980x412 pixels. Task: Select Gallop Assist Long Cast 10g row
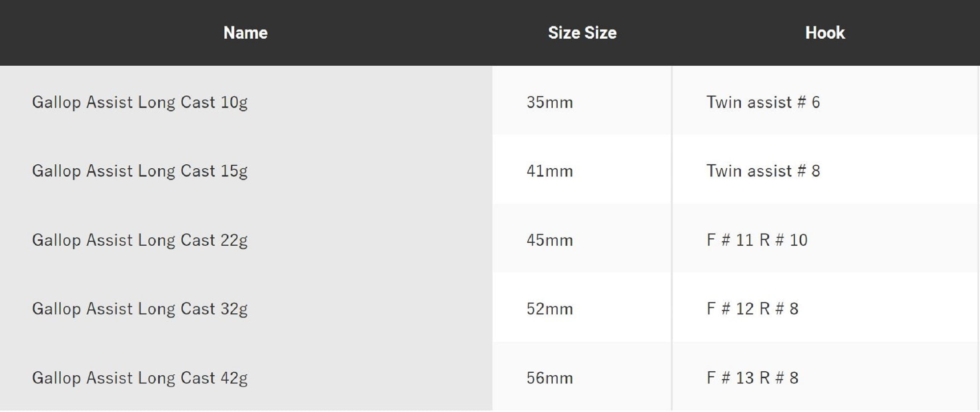(x=140, y=102)
